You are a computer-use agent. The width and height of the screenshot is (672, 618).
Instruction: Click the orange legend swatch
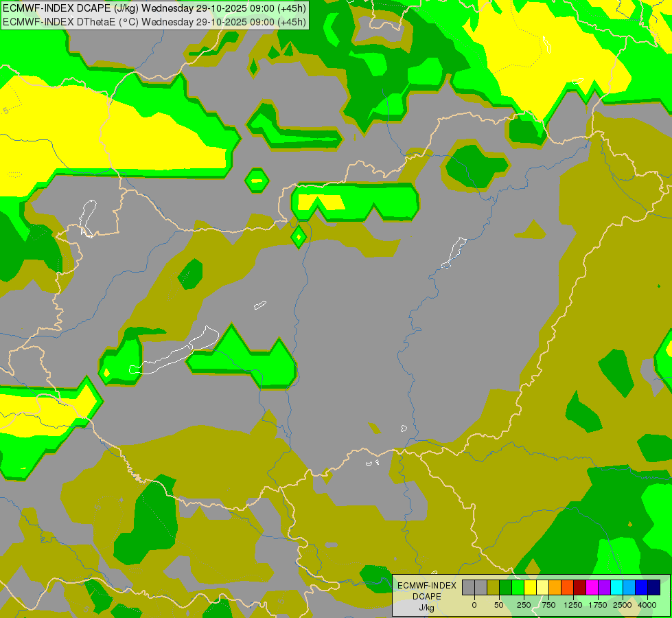click(x=555, y=587)
